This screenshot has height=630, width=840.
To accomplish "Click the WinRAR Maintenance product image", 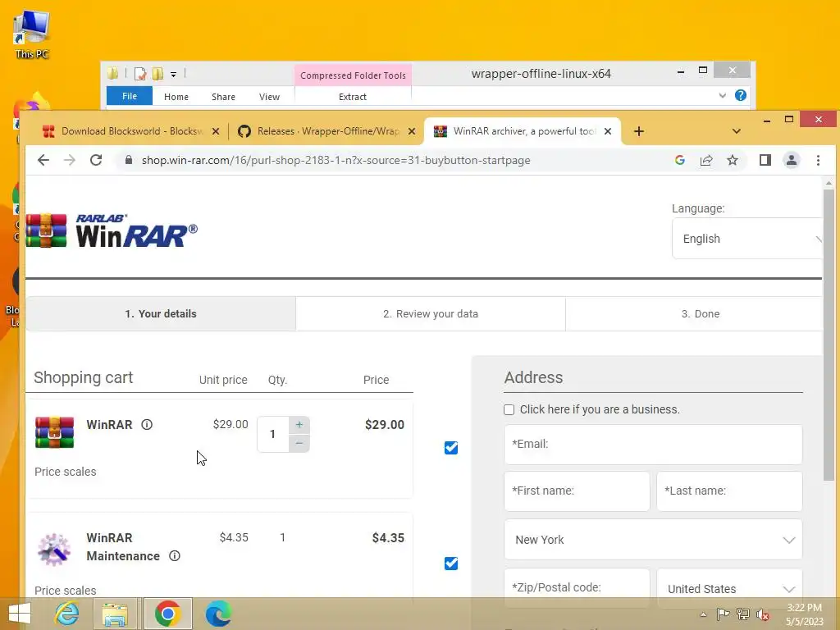I will pos(53,550).
